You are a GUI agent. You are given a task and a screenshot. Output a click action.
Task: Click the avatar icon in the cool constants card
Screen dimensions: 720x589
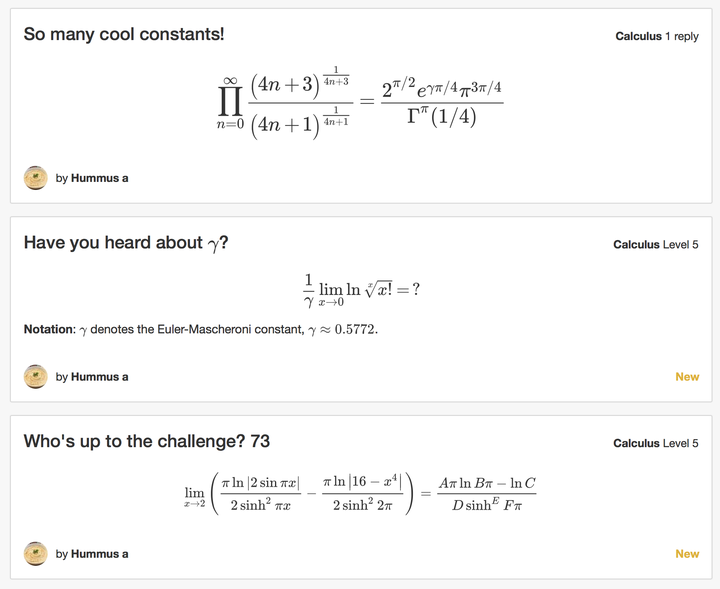click(35, 178)
